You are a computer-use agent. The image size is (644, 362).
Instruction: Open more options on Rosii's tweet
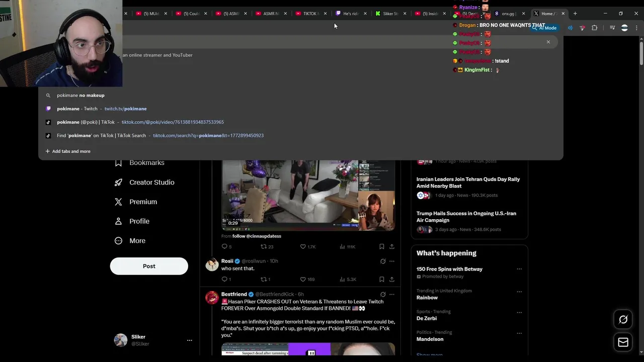click(x=392, y=261)
